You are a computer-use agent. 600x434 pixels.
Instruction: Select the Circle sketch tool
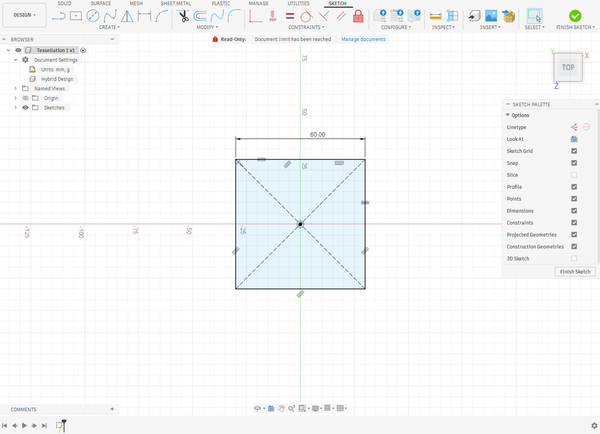click(93, 16)
